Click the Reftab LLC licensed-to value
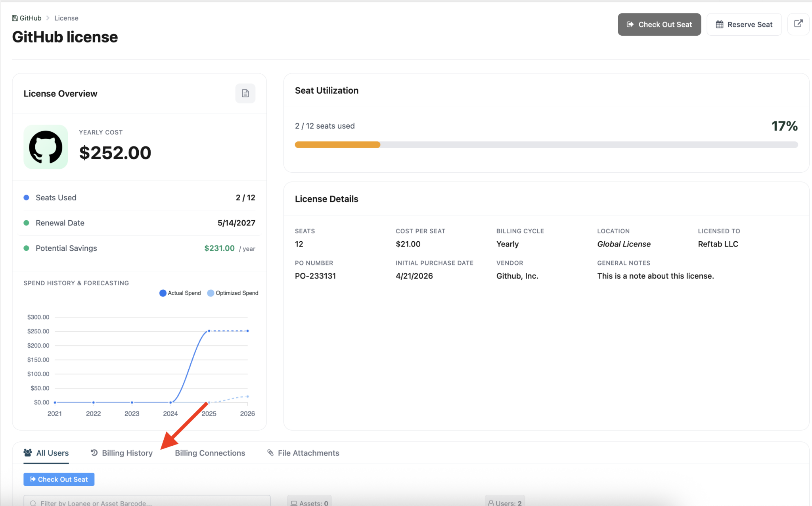Image resolution: width=812 pixels, height=506 pixels. [x=718, y=244]
